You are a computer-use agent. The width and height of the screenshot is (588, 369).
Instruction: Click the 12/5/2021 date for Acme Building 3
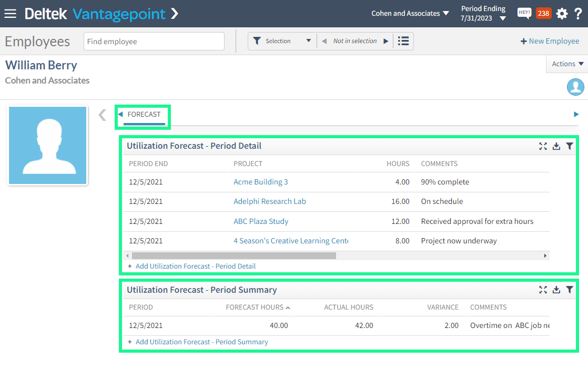coord(146,182)
